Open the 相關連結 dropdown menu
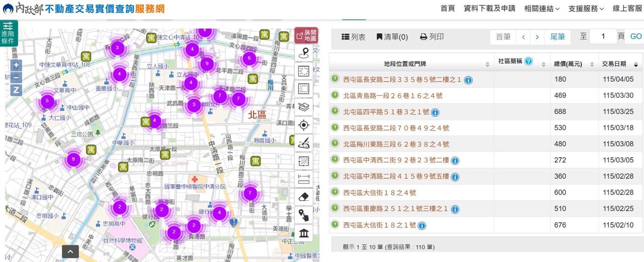 click(542, 9)
